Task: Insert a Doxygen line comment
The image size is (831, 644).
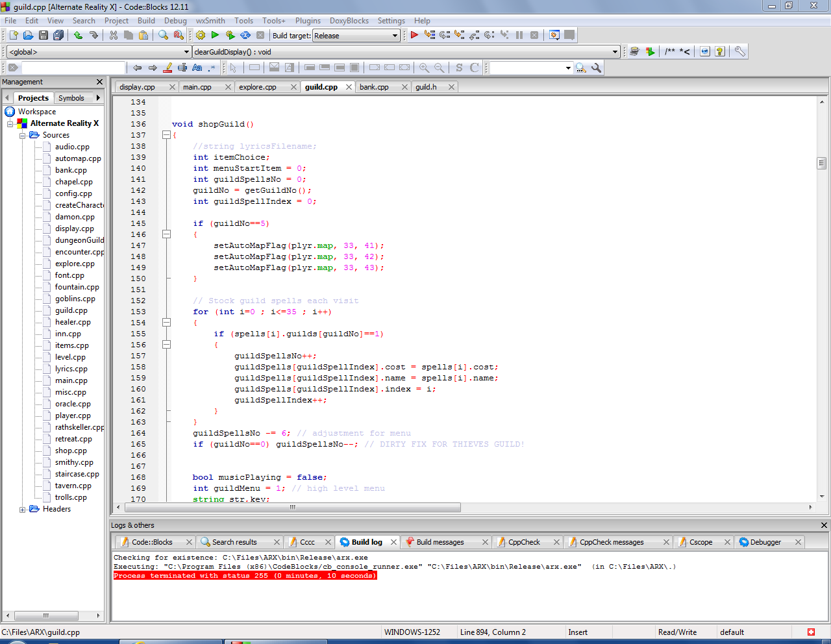Action: (685, 51)
